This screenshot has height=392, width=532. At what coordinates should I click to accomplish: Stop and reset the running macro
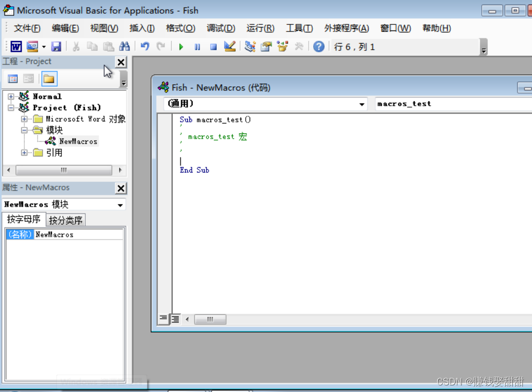tap(213, 47)
